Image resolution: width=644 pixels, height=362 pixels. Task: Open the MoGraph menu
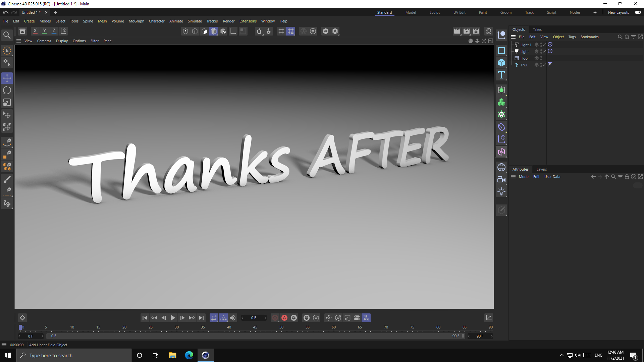click(136, 21)
